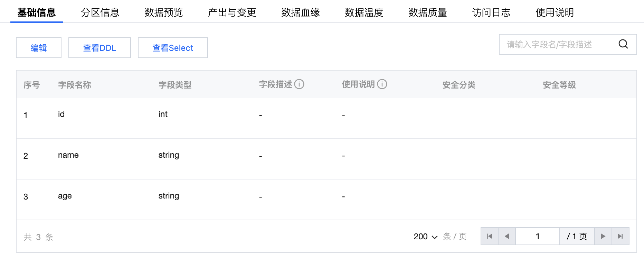The width and height of the screenshot is (644, 258).
Task: Jump to the first page
Action: click(x=490, y=236)
